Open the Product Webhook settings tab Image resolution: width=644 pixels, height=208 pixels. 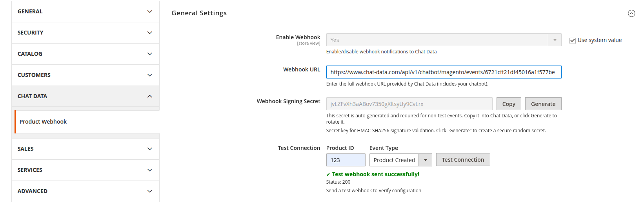click(x=43, y=122)
